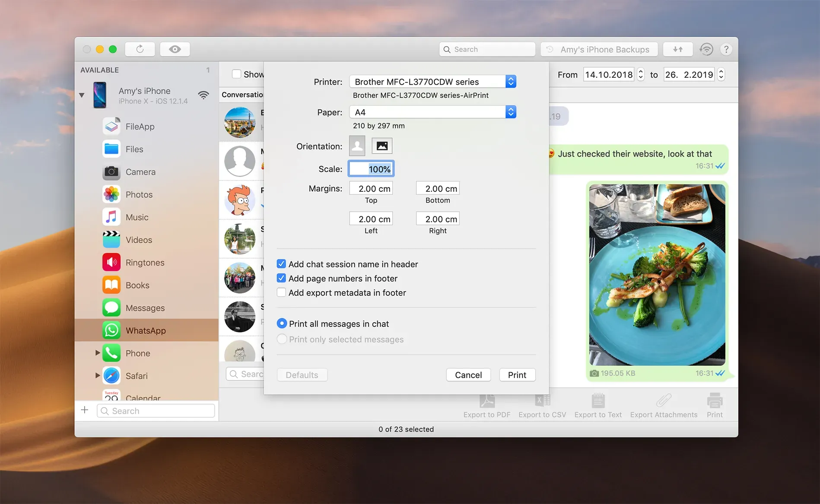Screen dimensions: 820x504
Task: Select Print all messages in chat
Action: (282, 323)
